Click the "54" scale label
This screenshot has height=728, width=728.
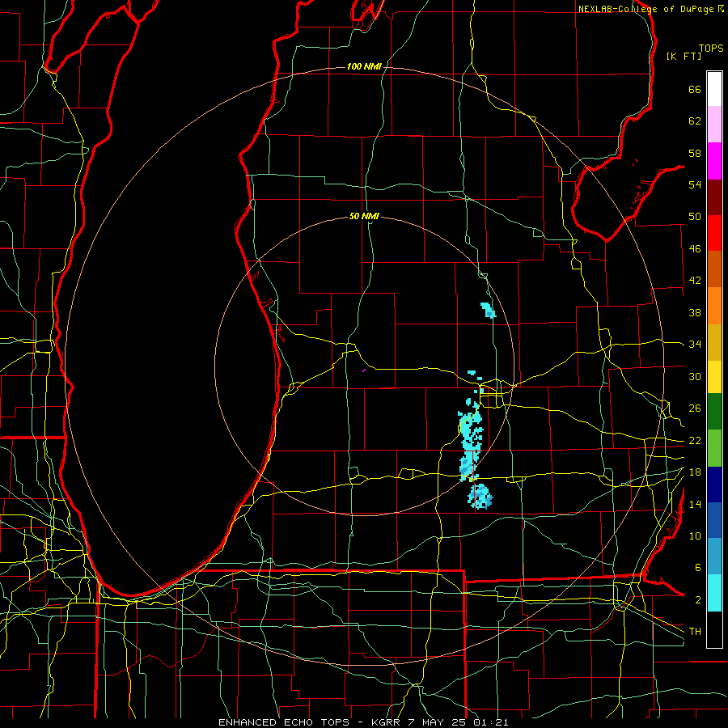[x=695, y=184]
